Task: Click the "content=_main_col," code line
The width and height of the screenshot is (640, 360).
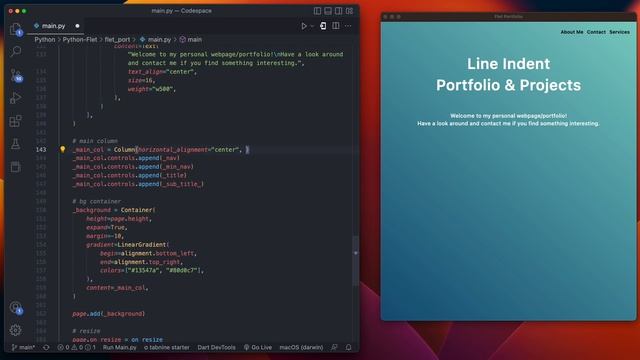Action: point(117,288)
